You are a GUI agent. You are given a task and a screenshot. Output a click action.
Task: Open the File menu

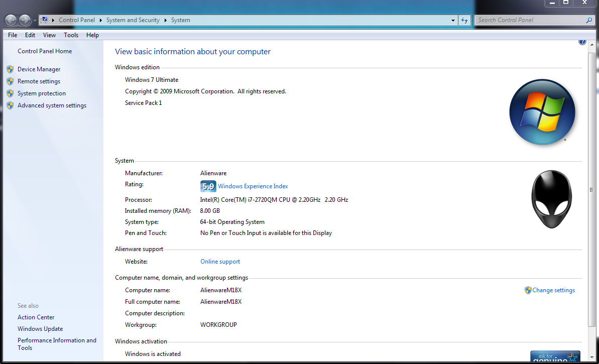[x=13, y=35]
